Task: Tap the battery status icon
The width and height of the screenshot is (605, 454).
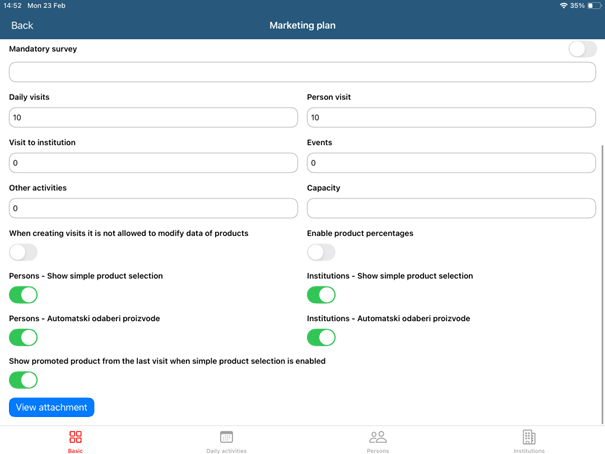Action: pos(594,6)
